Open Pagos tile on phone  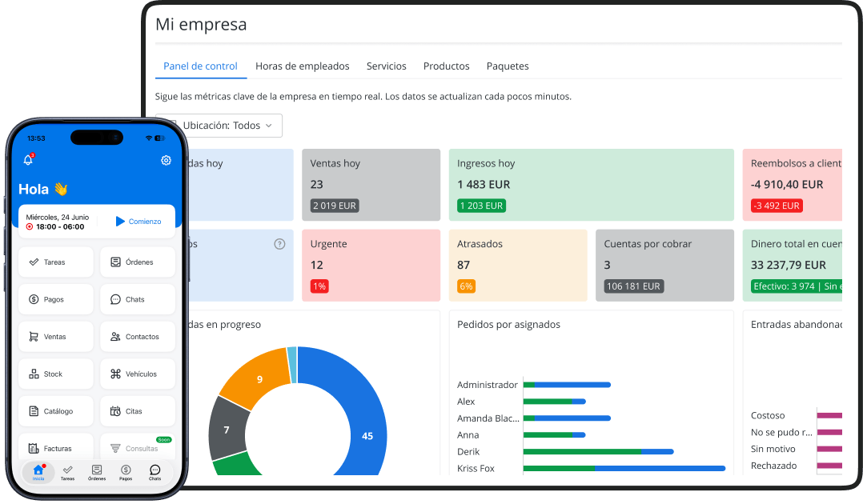(x=55, y=299)
